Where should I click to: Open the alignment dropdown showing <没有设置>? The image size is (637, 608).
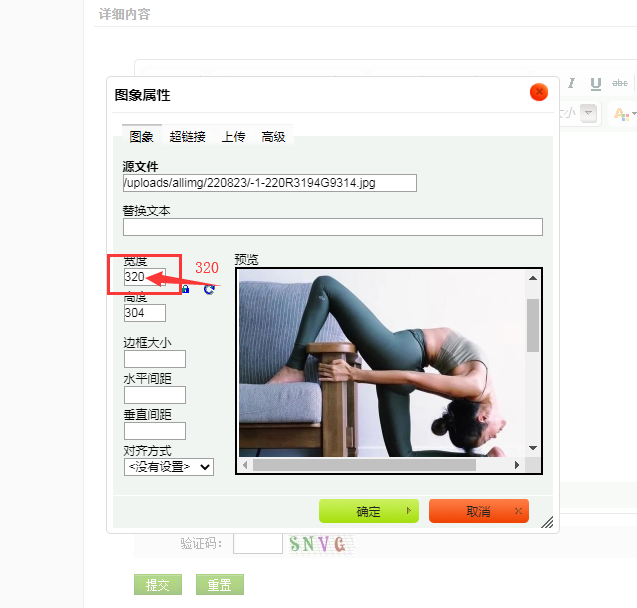click(x=169, y=467)
